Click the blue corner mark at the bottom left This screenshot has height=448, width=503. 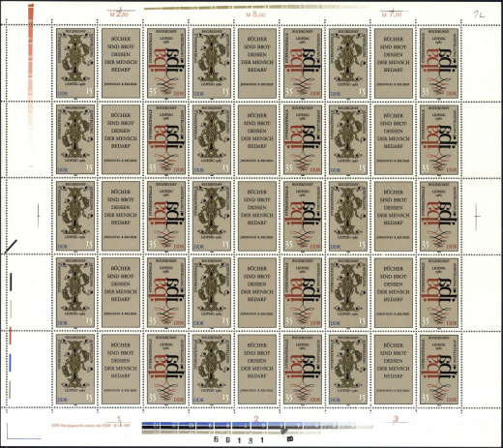(23, 431)
